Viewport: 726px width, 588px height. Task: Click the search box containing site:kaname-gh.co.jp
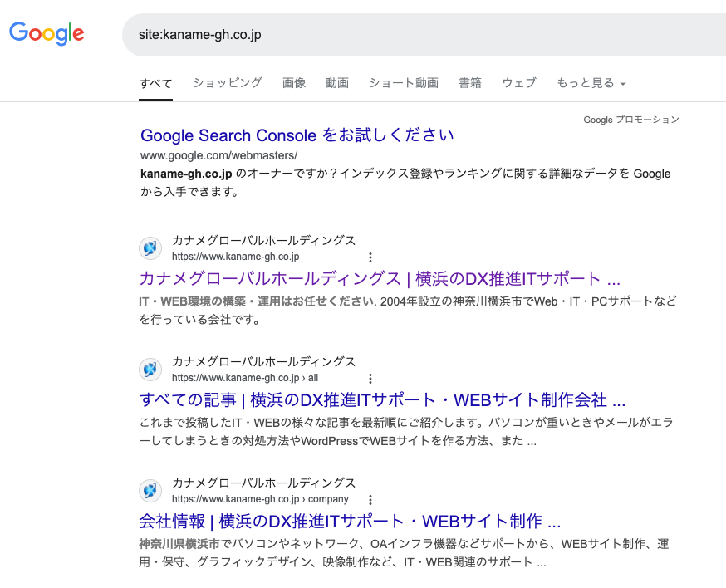point(424,35)
